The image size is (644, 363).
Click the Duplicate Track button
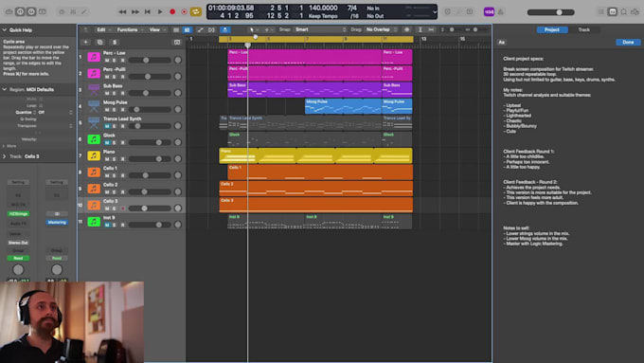click(99, 42)
